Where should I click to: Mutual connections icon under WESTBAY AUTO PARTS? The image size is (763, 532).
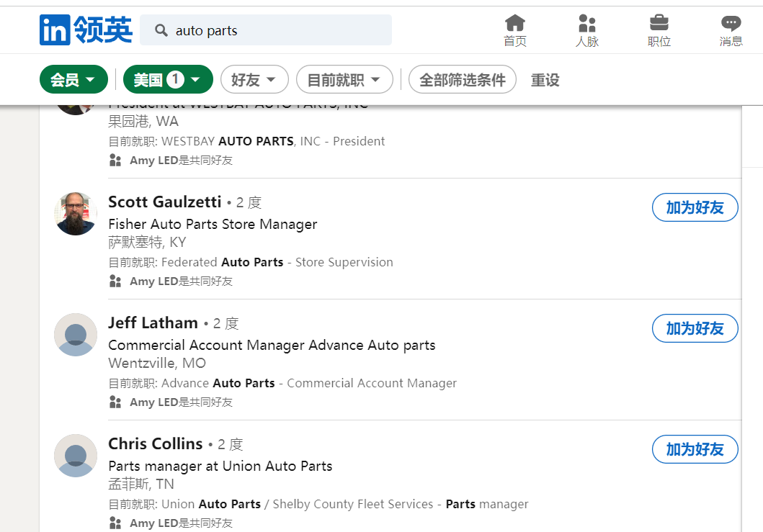(115, 160)
